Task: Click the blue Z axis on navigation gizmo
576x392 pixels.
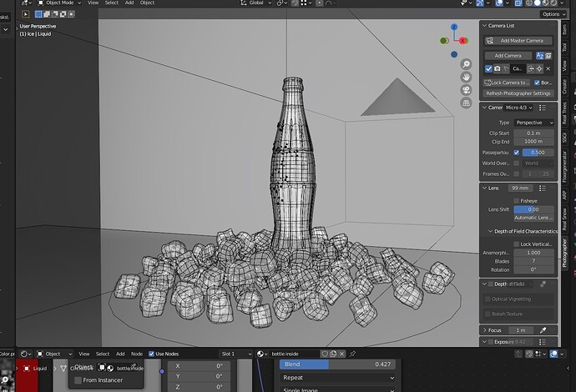Action: click(454, 27)
